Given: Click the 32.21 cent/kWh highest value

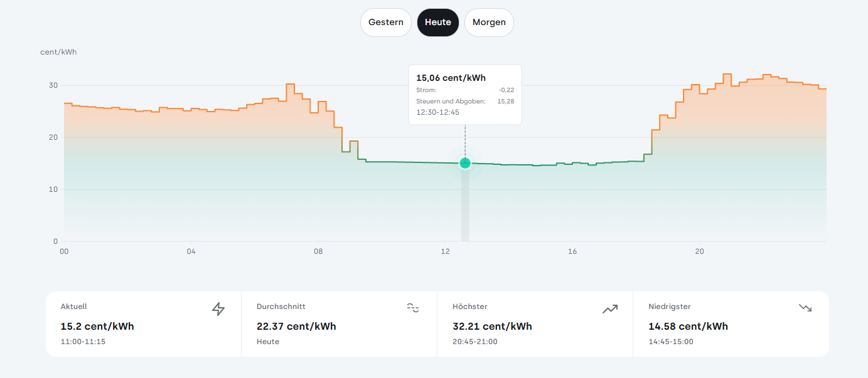Looking at the screenshot, I should 492,327.
